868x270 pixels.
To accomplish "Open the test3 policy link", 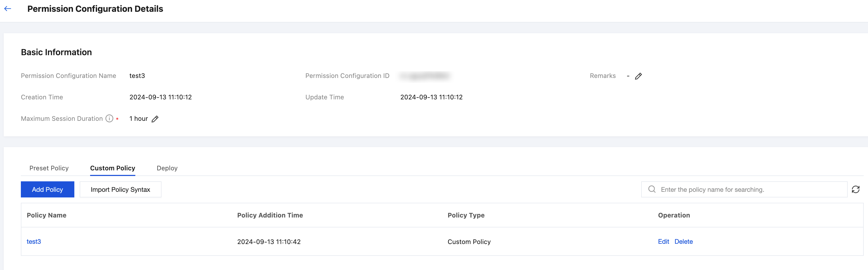I will [34, 242].
